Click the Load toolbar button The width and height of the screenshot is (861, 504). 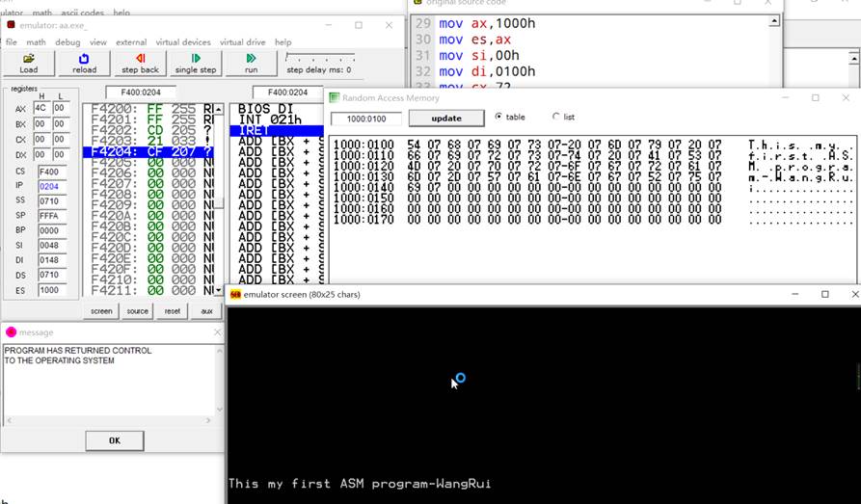[x=29, y=64]
